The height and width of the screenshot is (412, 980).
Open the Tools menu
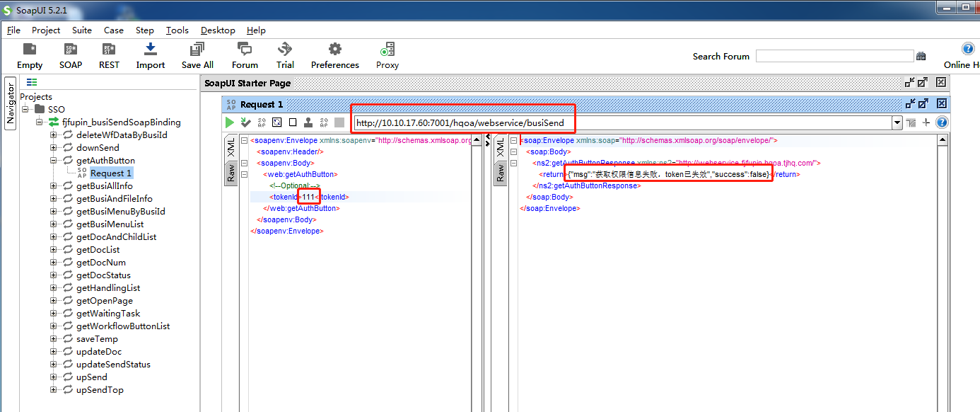[177, 30]
